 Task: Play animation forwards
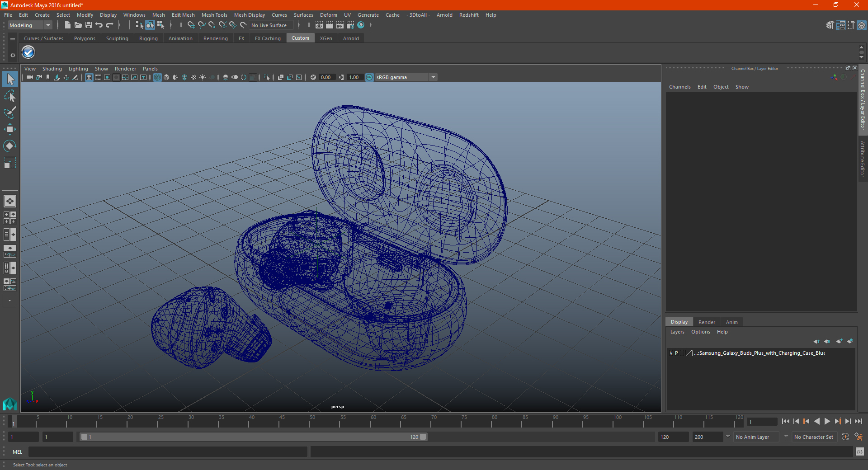pyautogui.click(x=827, y=421)
